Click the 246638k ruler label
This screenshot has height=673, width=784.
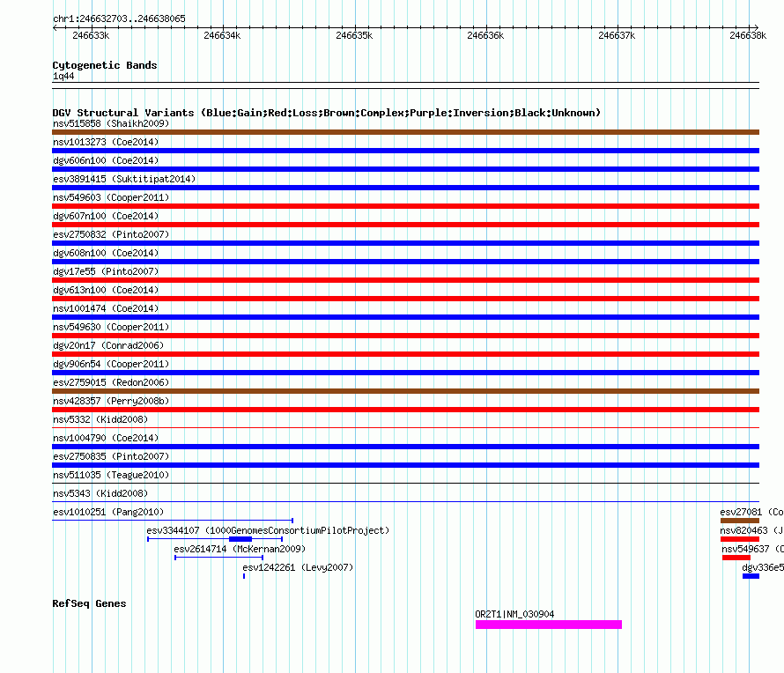[x=748, y=35]
